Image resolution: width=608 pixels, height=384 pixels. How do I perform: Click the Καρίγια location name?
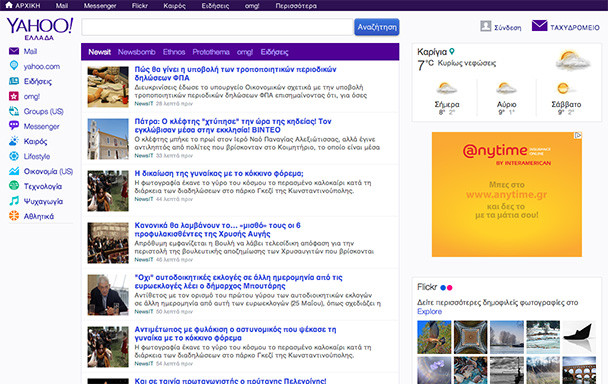point(432,52)
